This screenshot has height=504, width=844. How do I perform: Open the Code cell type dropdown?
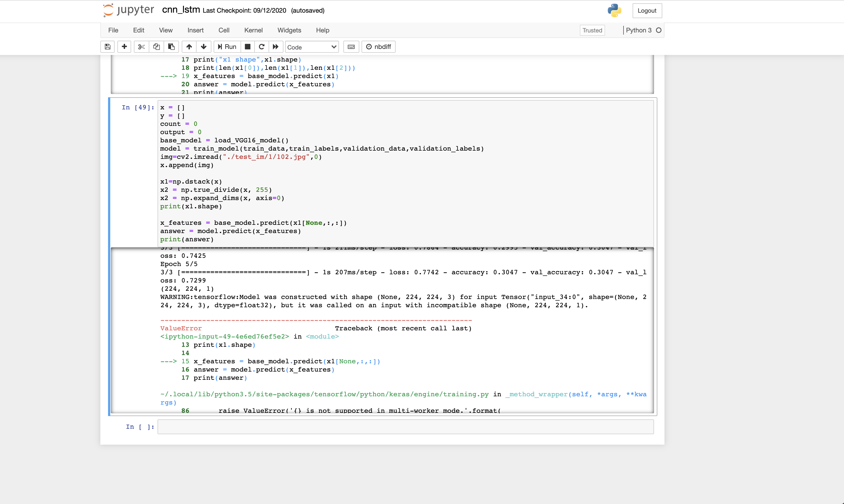tap(311, 47)
